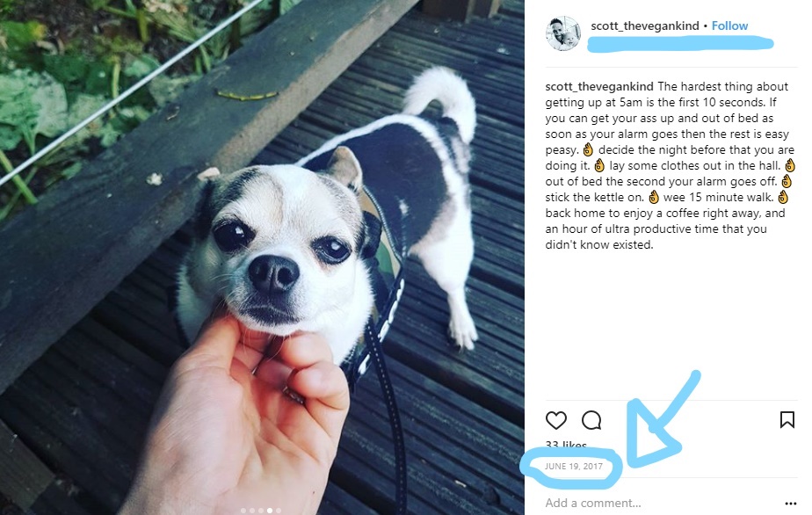Follow scott_thevegankind
812x515 pixels.
pos(729,25)
